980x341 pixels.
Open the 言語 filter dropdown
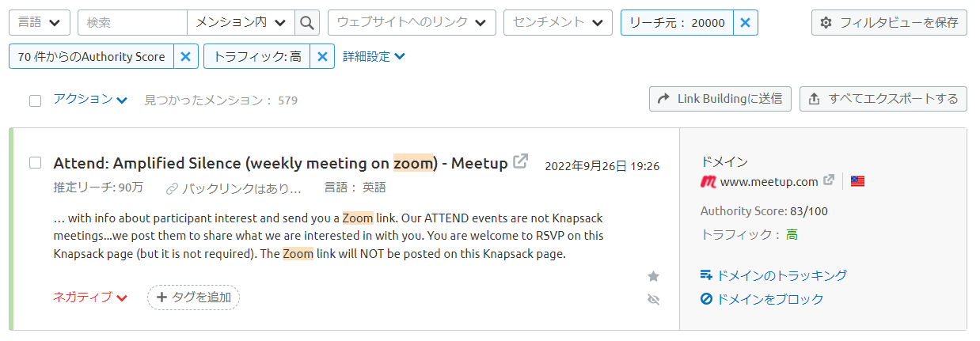tap(40, 23)
